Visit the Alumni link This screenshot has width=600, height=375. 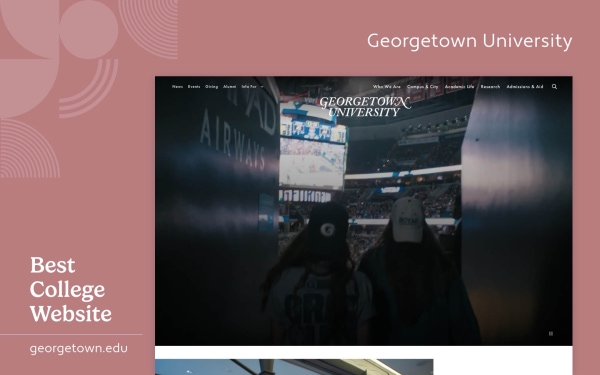tap(230, 87)
